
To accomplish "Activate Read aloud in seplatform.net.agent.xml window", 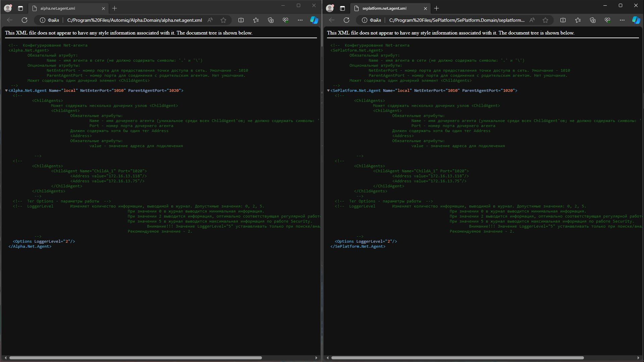I will [532, 20].
